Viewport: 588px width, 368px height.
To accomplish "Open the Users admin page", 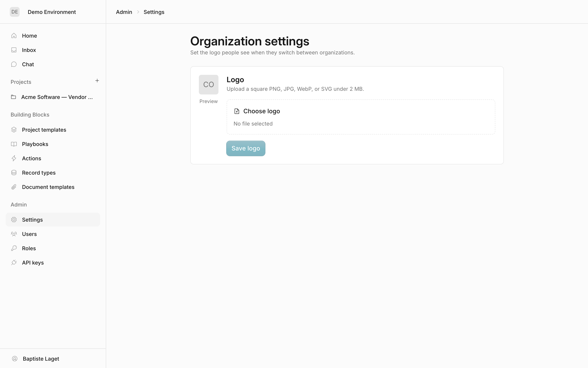I will (x=53, y=234).
